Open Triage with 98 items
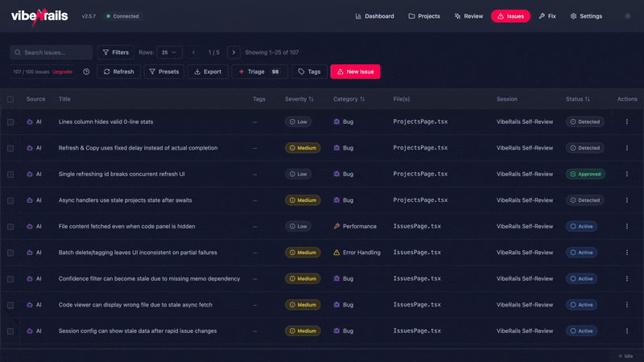644x362 pixels. click(259, 72)
